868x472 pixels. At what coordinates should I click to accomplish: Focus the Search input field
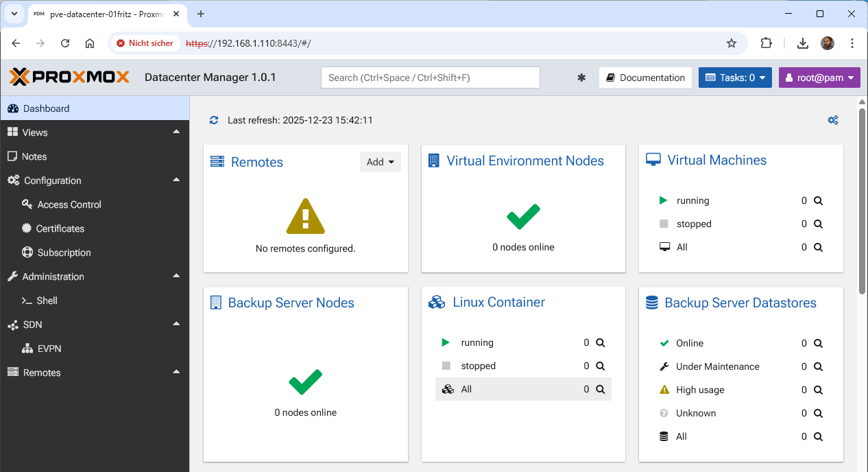point(430,78)
